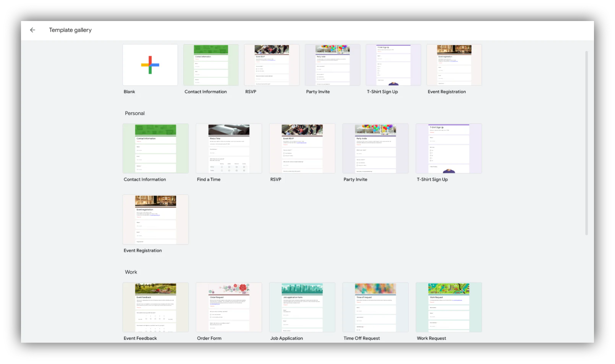The height and width of the screenshot is (364, 615).
Task: Click the 'Event Feedback' label text
Action: click(140, 338)
